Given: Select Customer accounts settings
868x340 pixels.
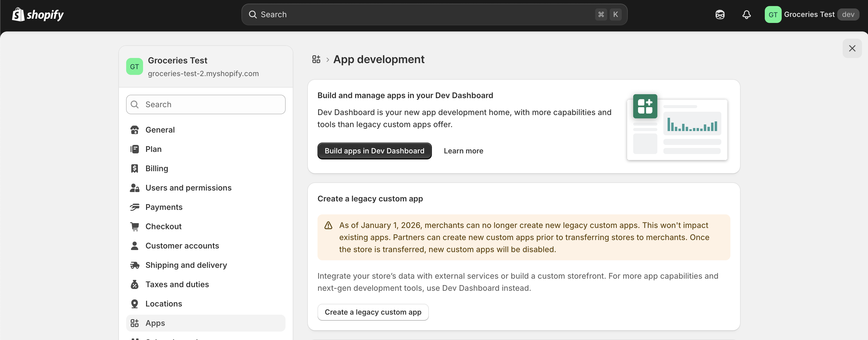Looking at the screenshot, I should pyautogui.click(x=182, y=246).
